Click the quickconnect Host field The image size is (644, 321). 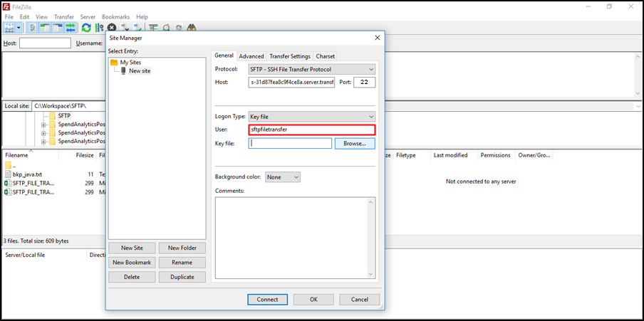(x=45, y=43)
